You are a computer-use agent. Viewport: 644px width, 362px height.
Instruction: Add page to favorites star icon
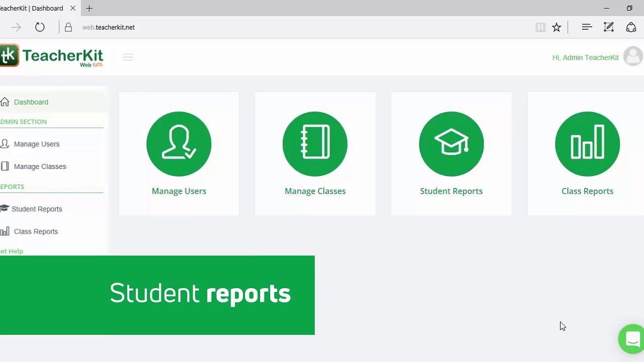tap(556, 27)
